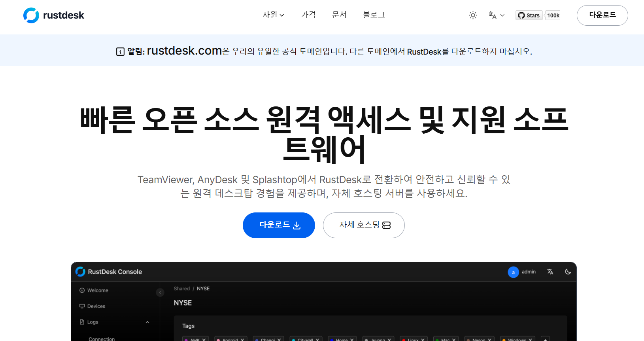Click the 자체 호스팅 button
This screenshot has height=341, width=644.
tap(364, 225)
